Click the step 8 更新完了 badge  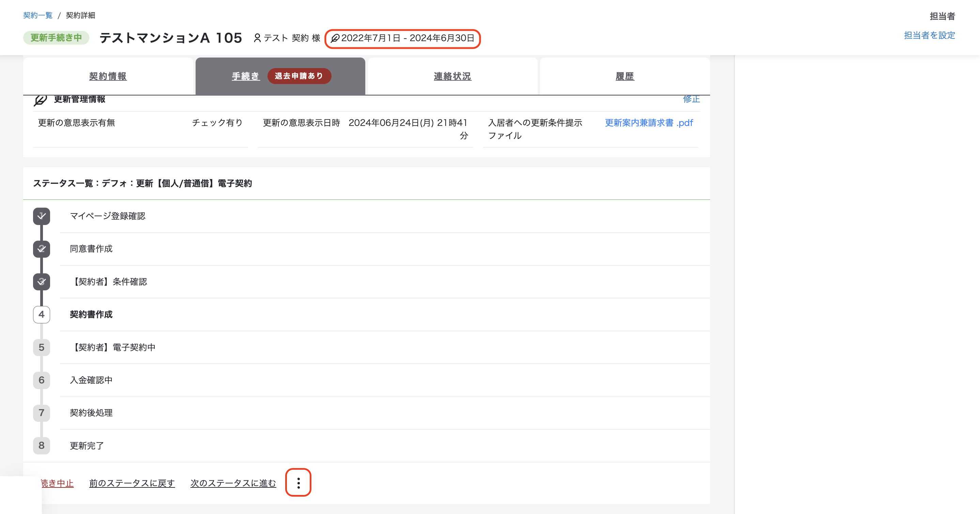(42, 446)
